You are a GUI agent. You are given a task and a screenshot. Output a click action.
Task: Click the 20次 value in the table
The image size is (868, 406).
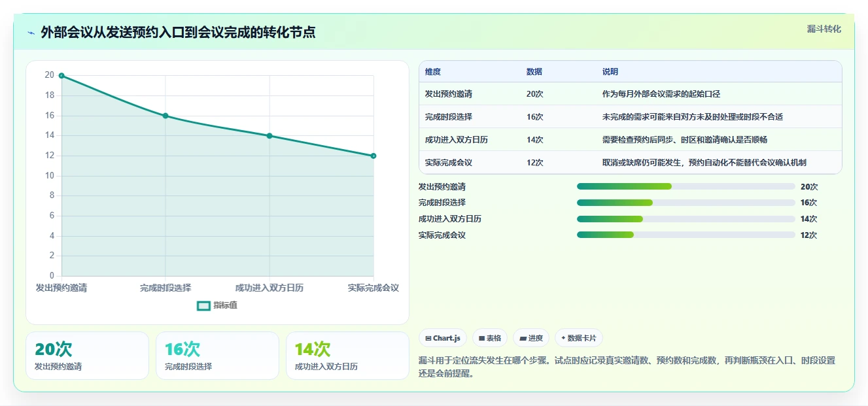click(x=535, y=94)
